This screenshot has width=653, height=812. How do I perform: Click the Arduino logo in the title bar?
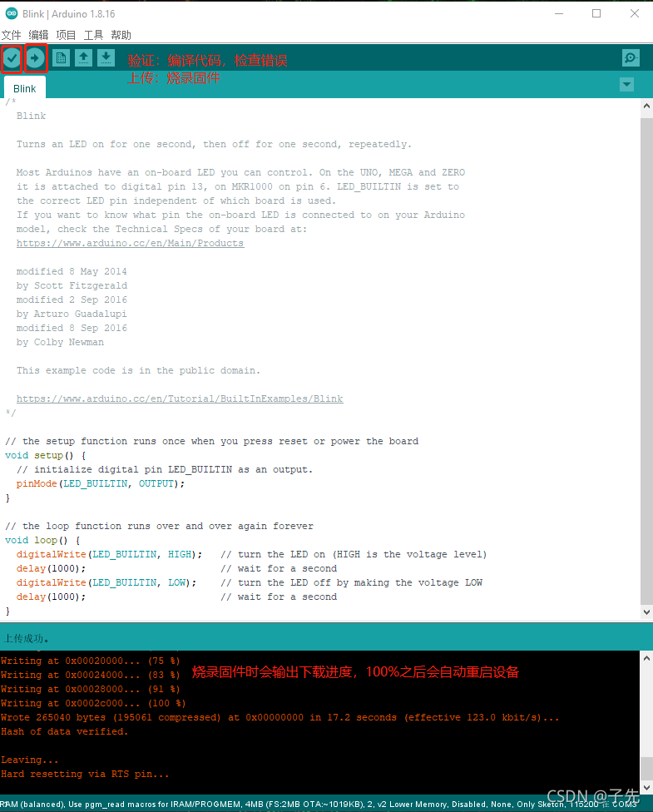pos(11,13)
